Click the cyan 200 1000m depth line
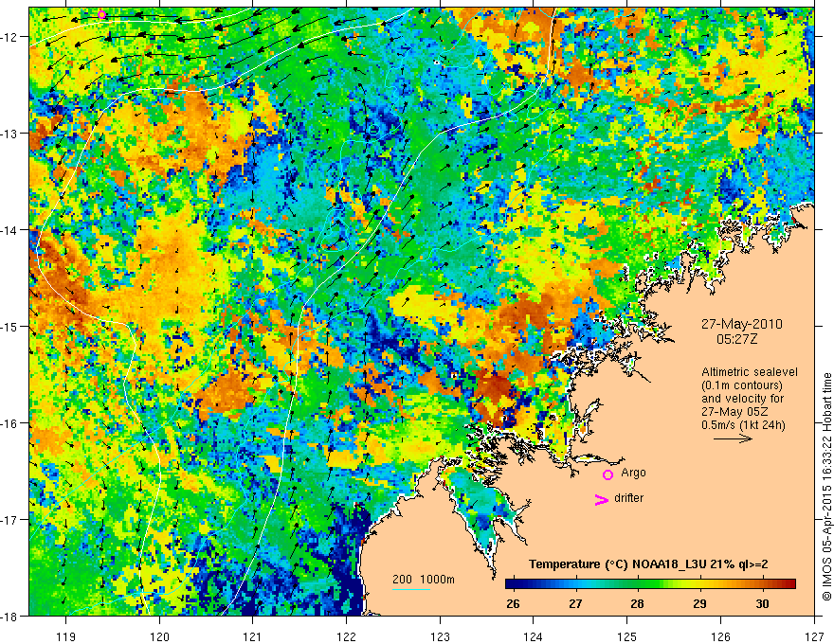Screen dimensions: 834x644 pyautogui.click(x=411, y=589)
